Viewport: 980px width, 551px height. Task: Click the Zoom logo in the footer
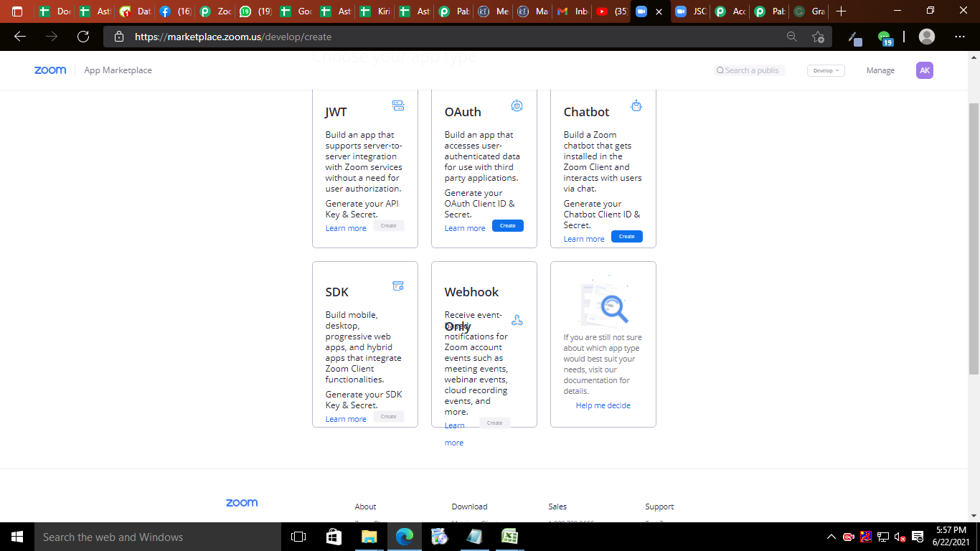(242, 503)
